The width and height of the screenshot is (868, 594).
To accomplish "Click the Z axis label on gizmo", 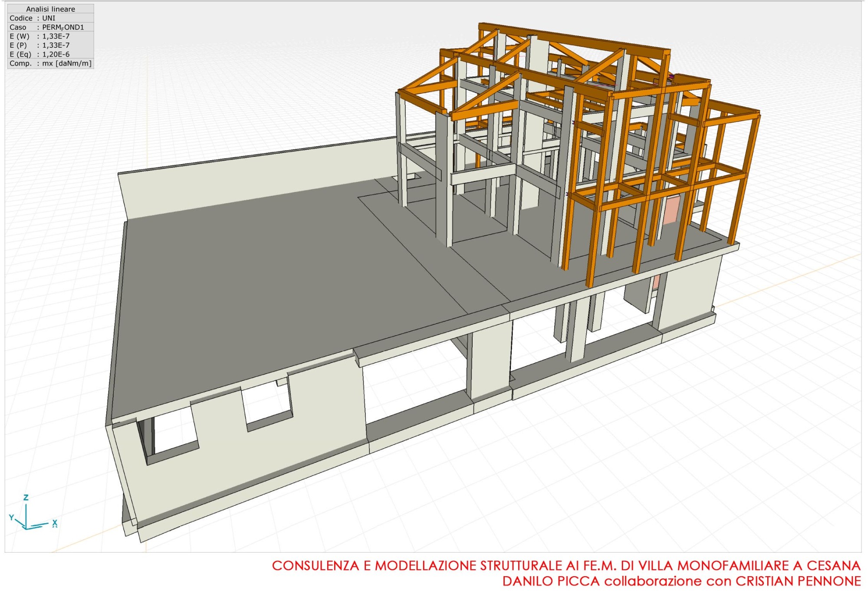I will pyautogui.click(x=26, y=498).
